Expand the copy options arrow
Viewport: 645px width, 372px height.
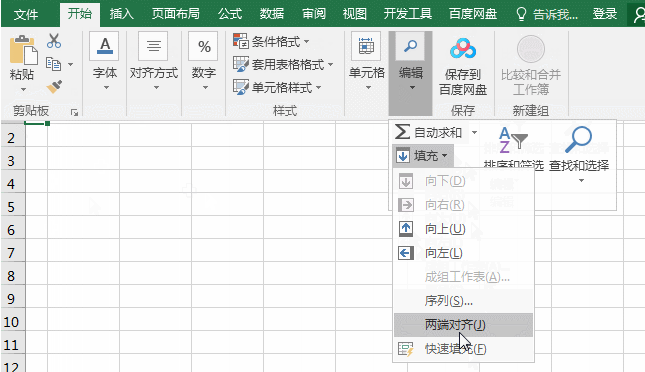point(70,64)
